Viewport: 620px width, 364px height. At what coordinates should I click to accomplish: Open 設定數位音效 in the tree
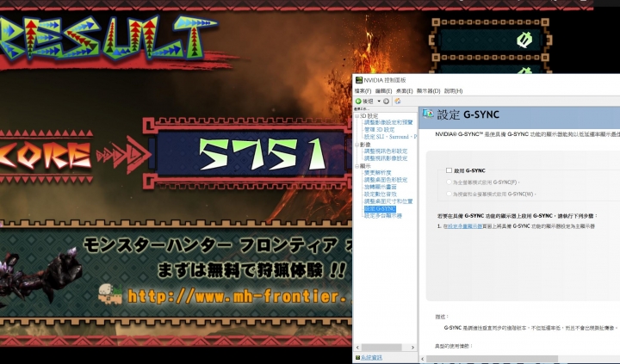(x=380, y=194)
